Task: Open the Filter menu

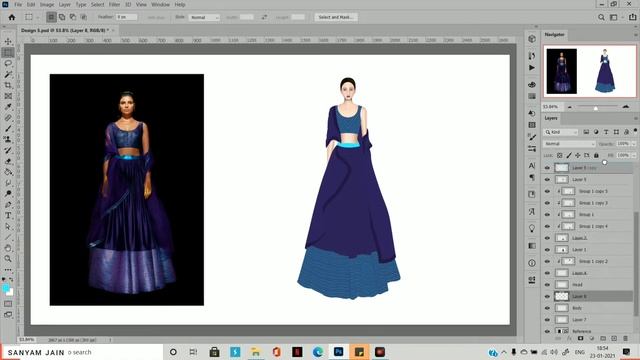Action: 114,4
